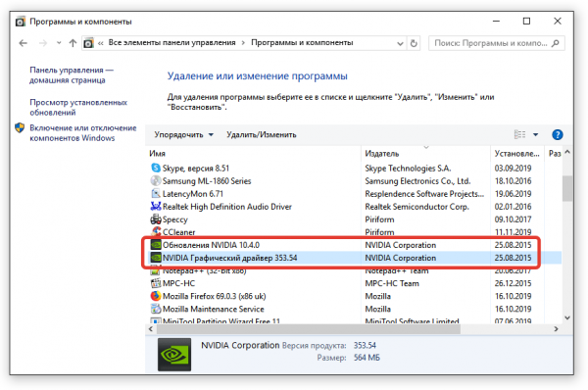Image resolution: width=588 pixels, height=390 pixels.
Task: Click the window title bar icon
Action: coord(21,22)
